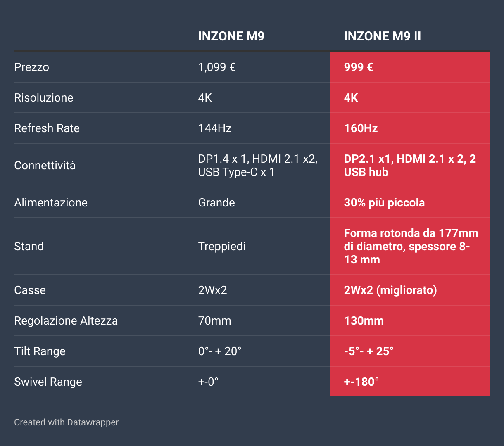The height and width of the screenshot is (446, 504).
Task: Select the "INZONE M9" column header
Action: point(231,36)
